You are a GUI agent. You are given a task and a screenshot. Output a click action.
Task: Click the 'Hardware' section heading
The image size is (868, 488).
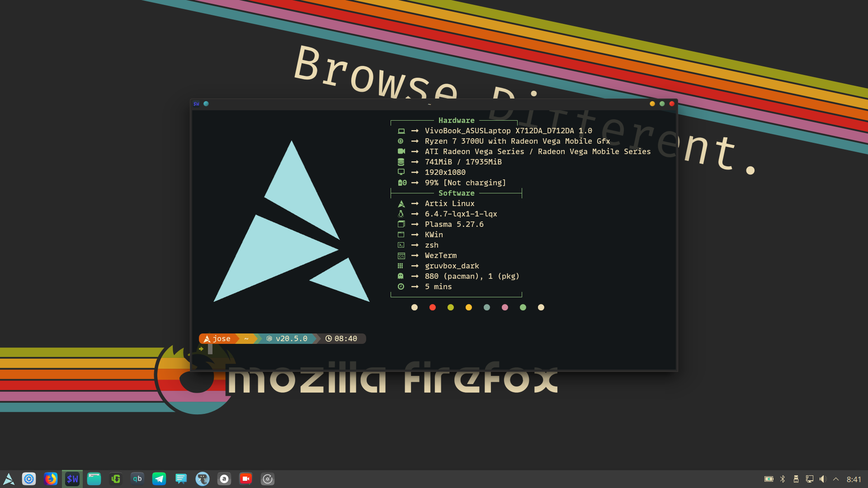point(457,121)
